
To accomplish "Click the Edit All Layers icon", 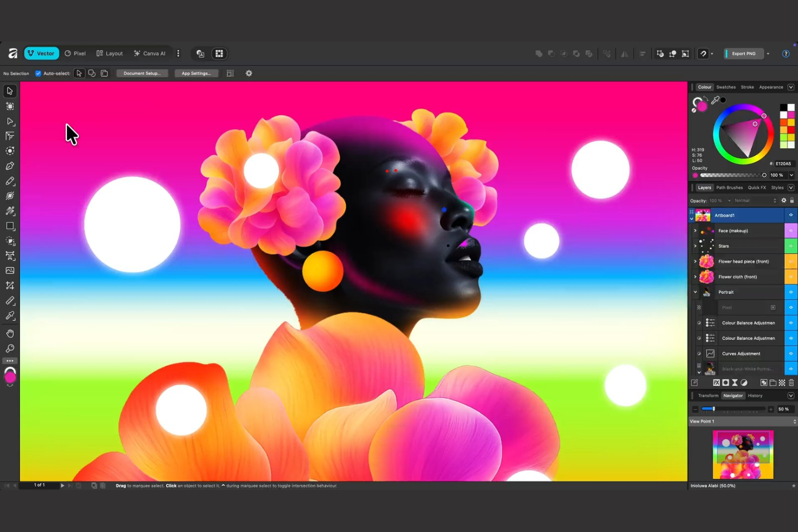I will pyautogui.click(x=694, y=383).
